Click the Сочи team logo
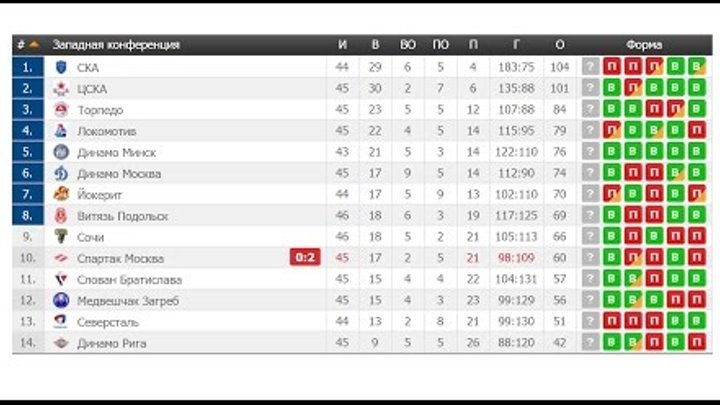720x405 pixels. [62, 237]
